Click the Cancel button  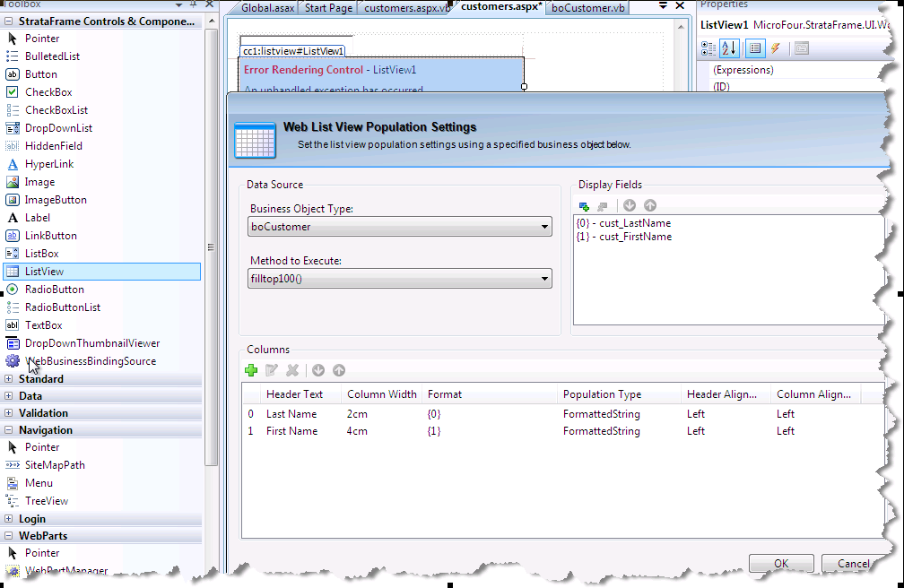point(852,564)
